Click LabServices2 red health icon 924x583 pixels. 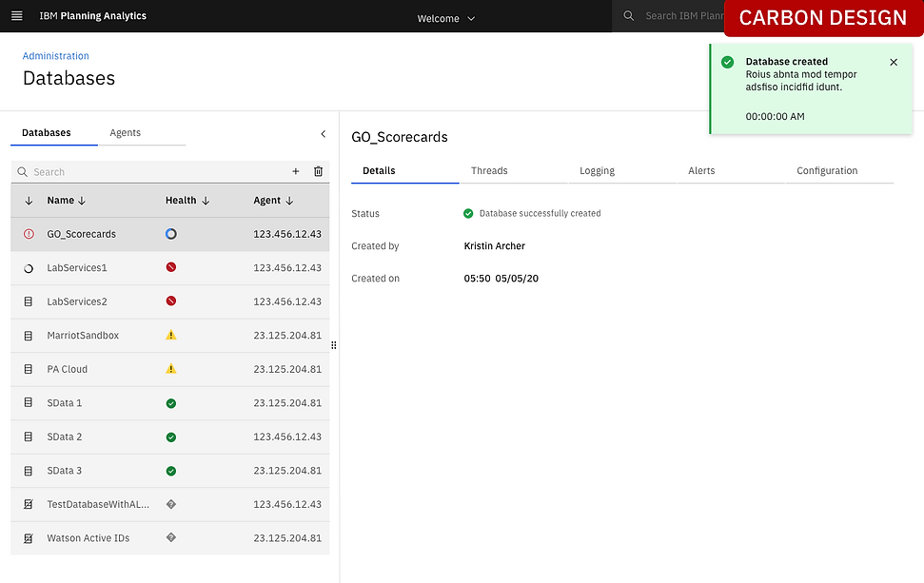pyautogui.click(x=171, y=301)
